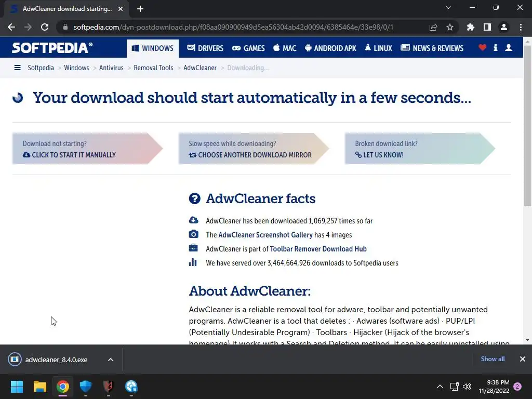Open File Explorer from taskbar
Viewport: 532px width, 399px height.
click(39, 387)
